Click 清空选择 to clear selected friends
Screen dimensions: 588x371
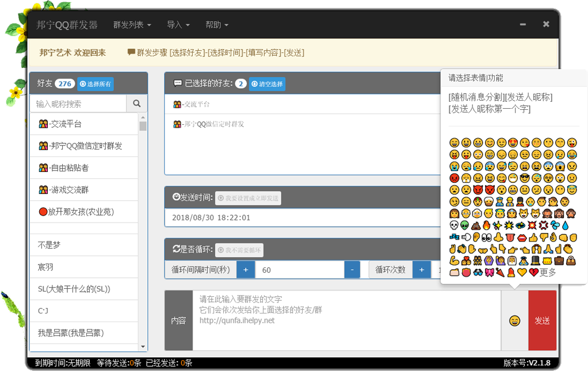[267, 84]
